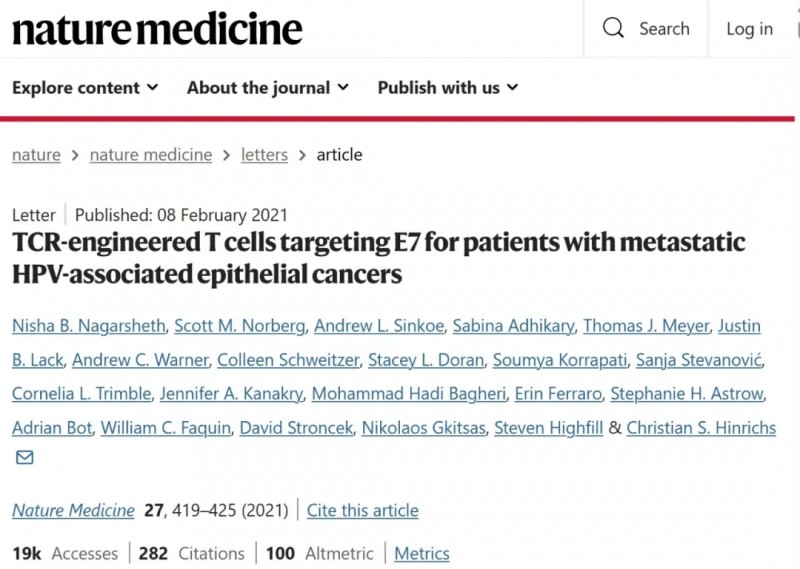Open Scott M. Norberg author details
Viewport: 800px width, 569px height.
240,326
